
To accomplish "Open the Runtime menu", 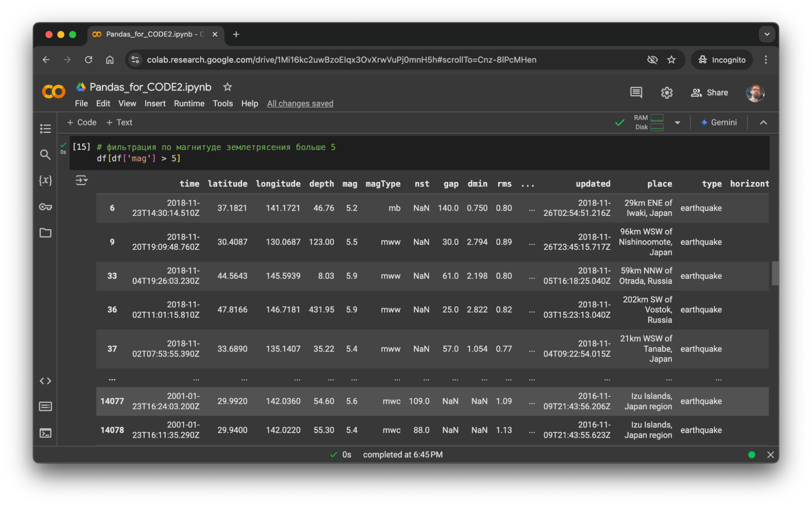I will 189,104.
